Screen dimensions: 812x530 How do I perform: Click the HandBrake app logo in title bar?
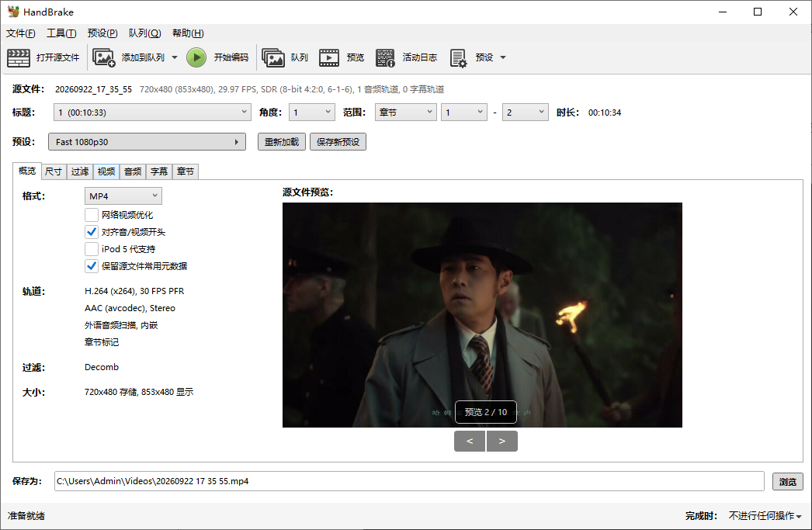point(13,12)
